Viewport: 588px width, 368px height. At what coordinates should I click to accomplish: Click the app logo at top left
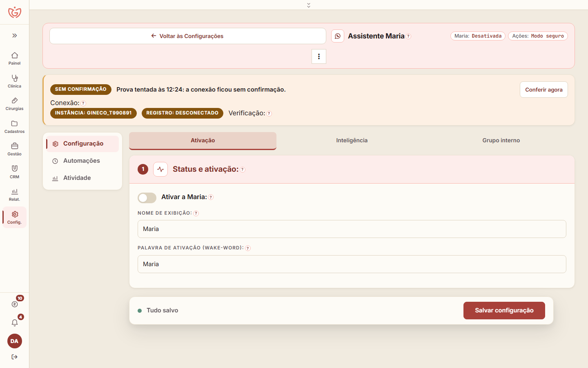(15, 12)
